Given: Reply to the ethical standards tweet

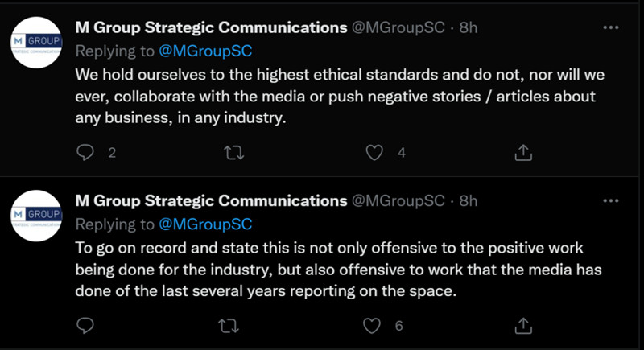Looking at the screenshot, I should tap(86, 152).
